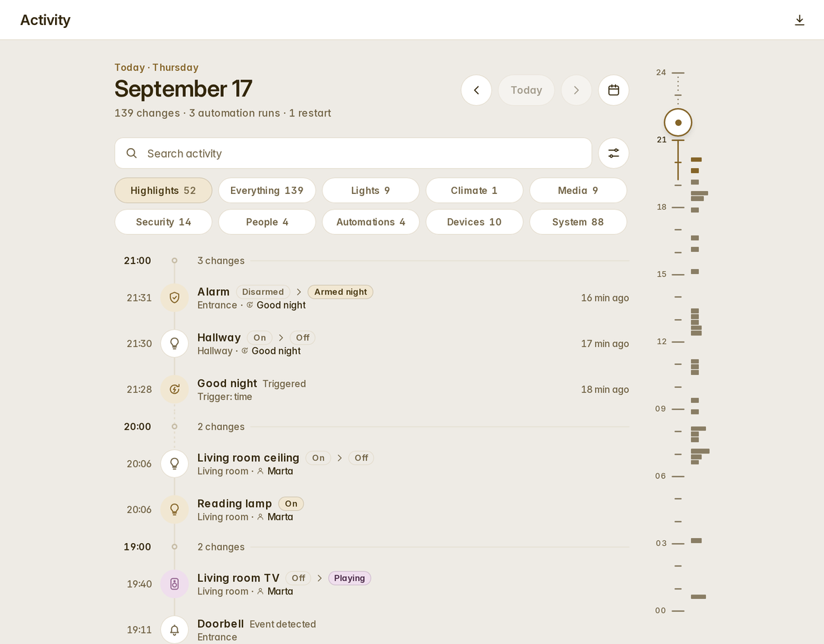Click the 18 min ago timestamp

coord(605,389)
